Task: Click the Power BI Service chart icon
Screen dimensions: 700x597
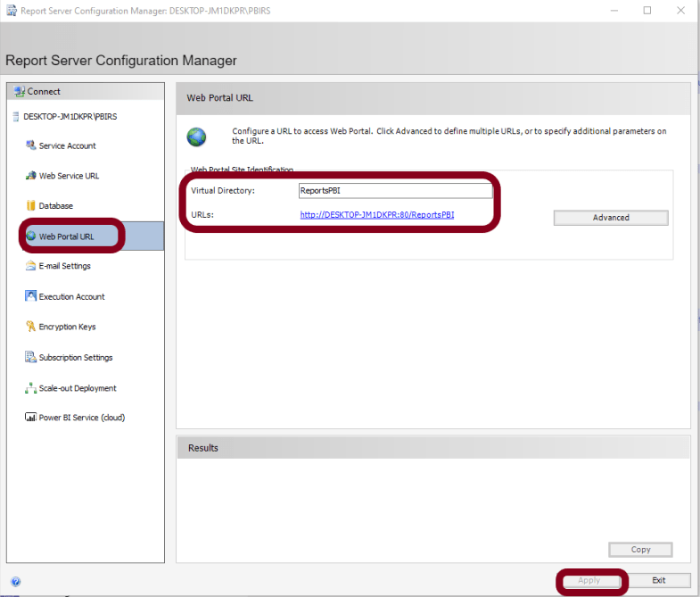Action: point(31,418)
